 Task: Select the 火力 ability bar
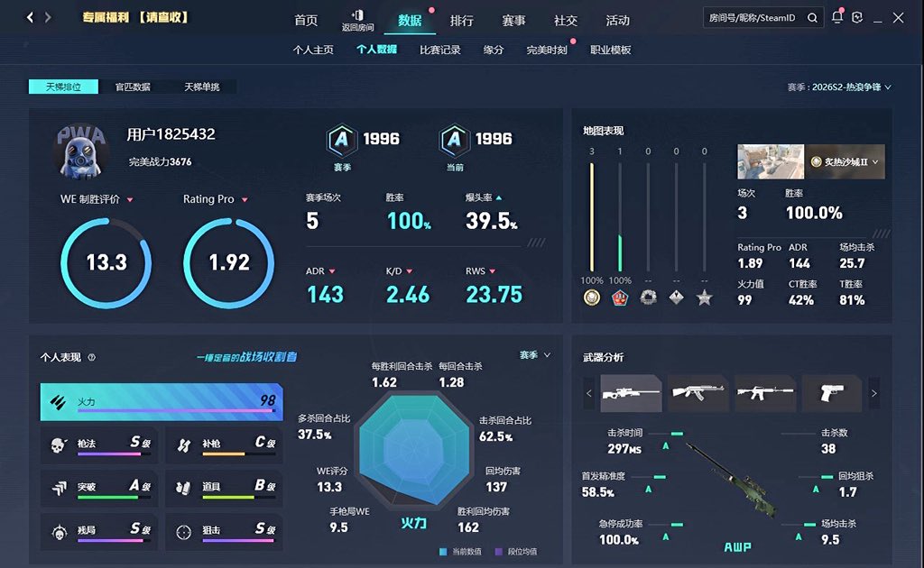coord(162,402)
